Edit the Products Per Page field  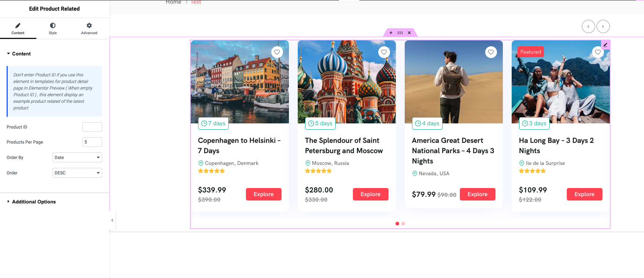coord(92,142)
